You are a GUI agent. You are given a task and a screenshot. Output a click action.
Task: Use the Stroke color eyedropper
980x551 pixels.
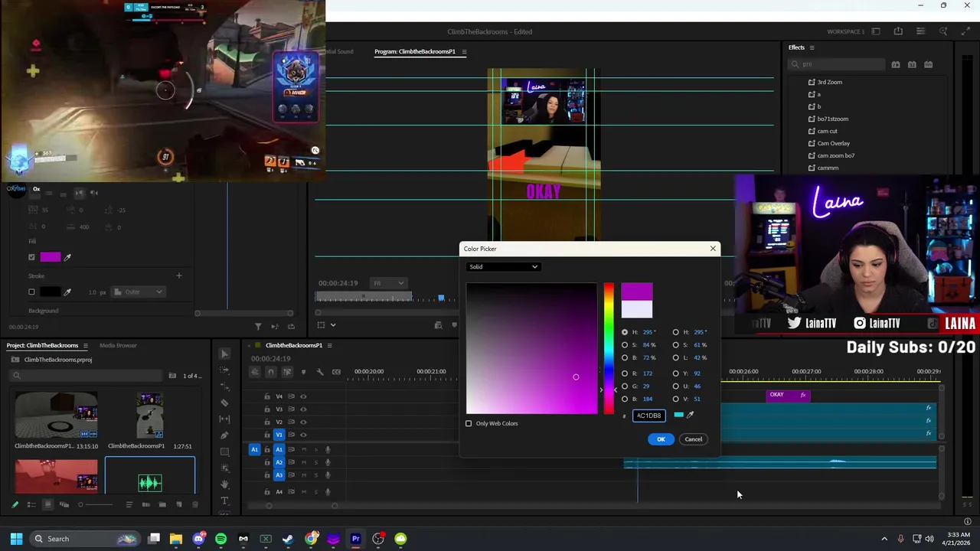coord(67,292)
